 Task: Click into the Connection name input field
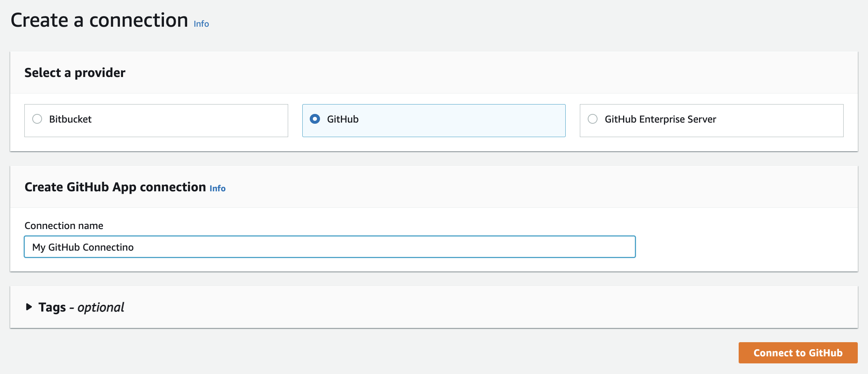(330, 247)
